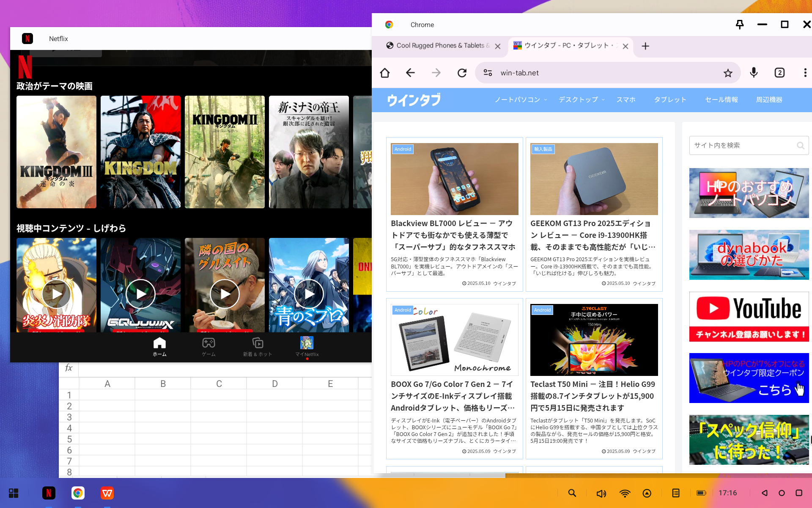Reload the win-tab.net page
Viewport: 812px width, 508px height.
[x=462, y=72]
